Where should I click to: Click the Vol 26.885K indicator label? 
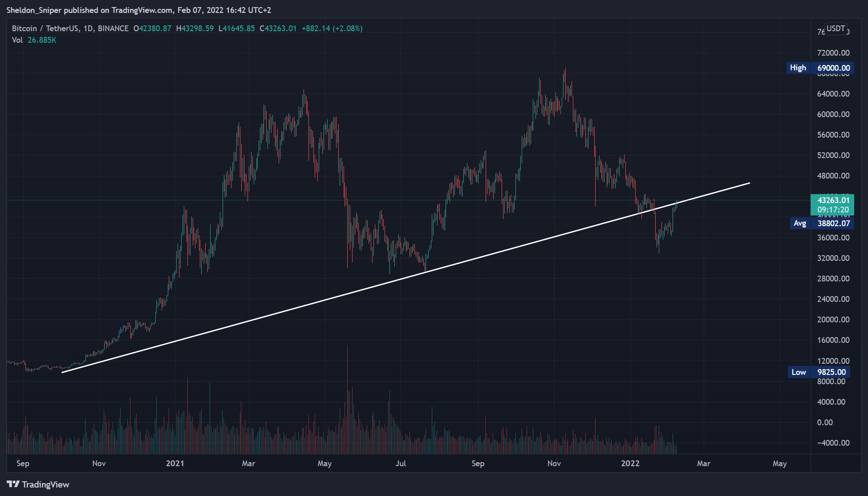click(x=34, y=40)
